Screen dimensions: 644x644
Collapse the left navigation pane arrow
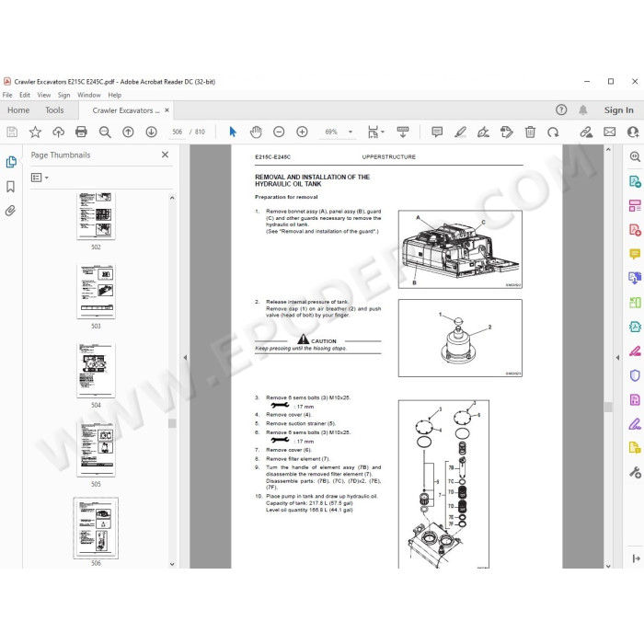[185, 358]
